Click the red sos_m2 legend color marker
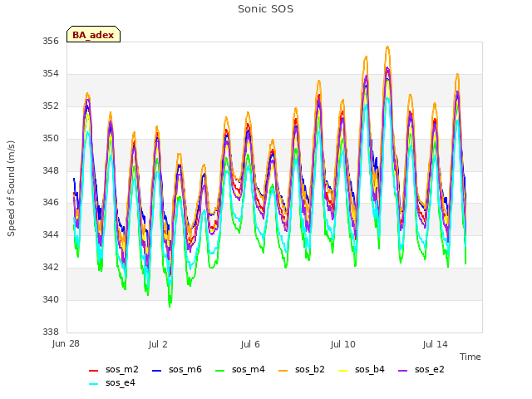 pos(93,371)
